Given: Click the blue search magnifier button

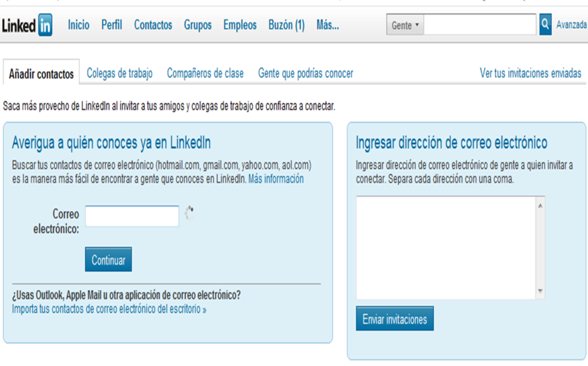Looking at the screenshot, I should click(546, 25).
